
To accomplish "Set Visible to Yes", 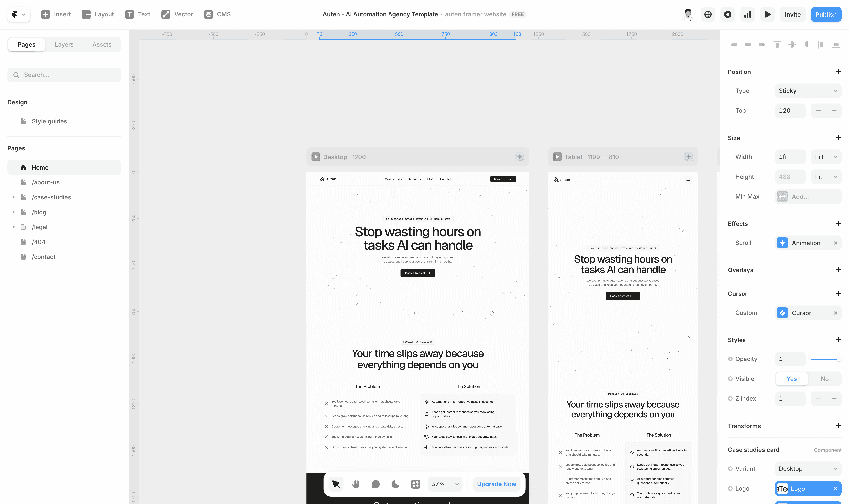I will (791, 379).
